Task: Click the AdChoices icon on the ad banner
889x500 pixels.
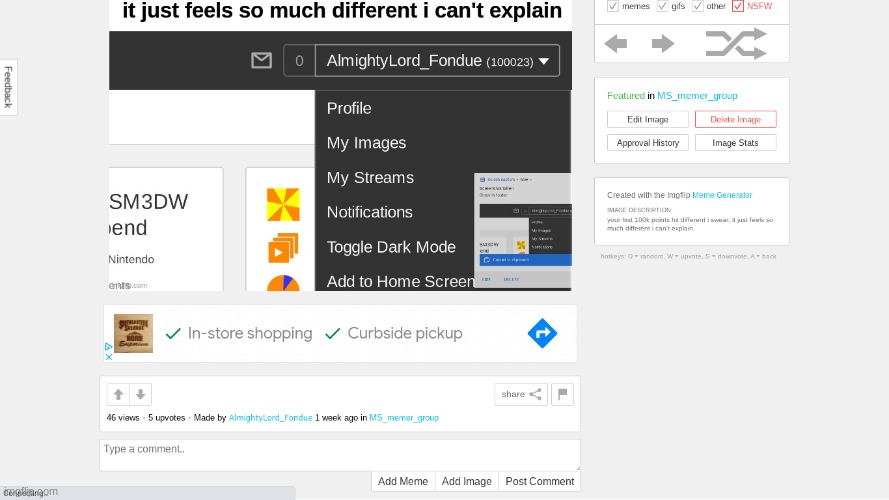Action: pyautogui.click(x=109, y=351)
